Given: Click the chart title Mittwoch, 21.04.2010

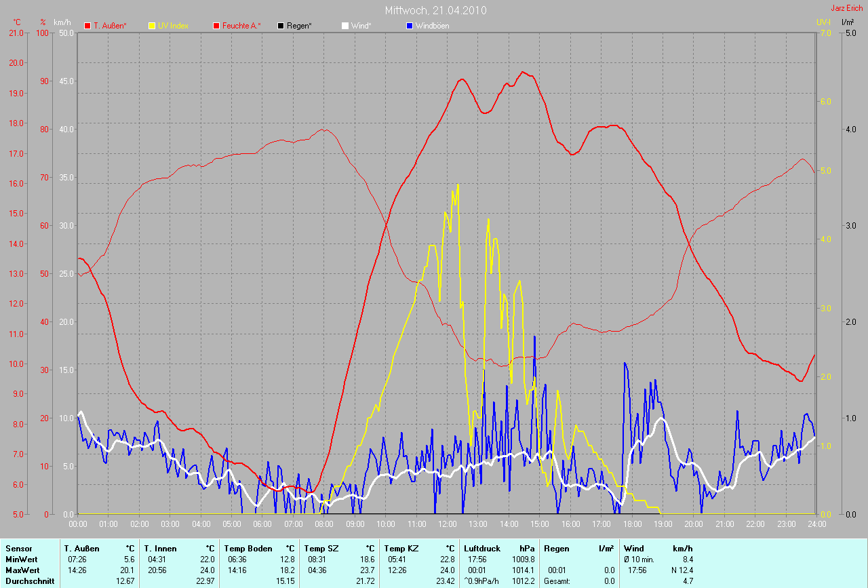Looking at the screenshot, I should point(435,10).
